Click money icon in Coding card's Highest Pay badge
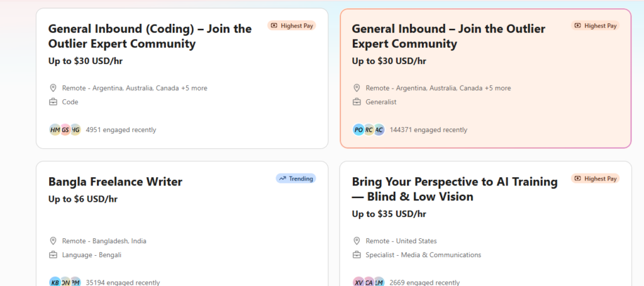 point(274,26)
